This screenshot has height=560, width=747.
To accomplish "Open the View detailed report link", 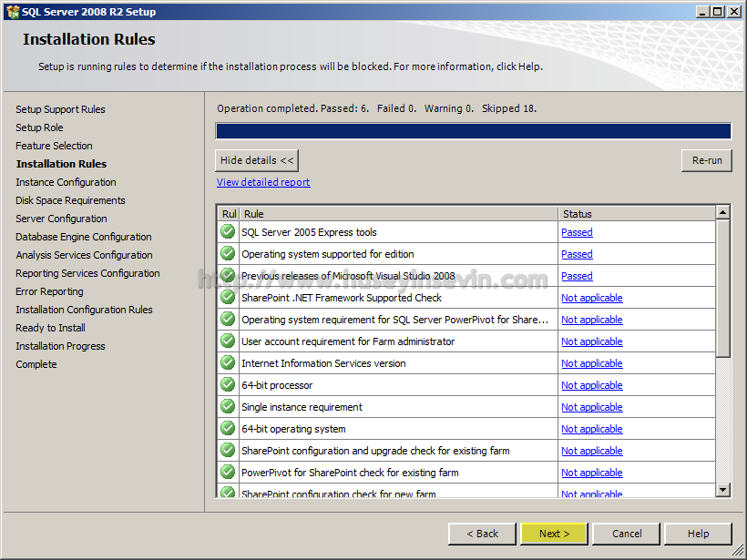I will [x=263, y=182].
